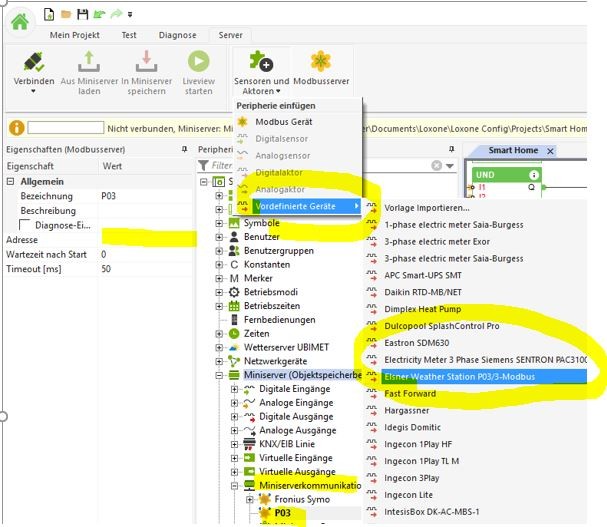Click the Verbinden connect icon
The image size is (607, 527).
[x=34, y=62]
